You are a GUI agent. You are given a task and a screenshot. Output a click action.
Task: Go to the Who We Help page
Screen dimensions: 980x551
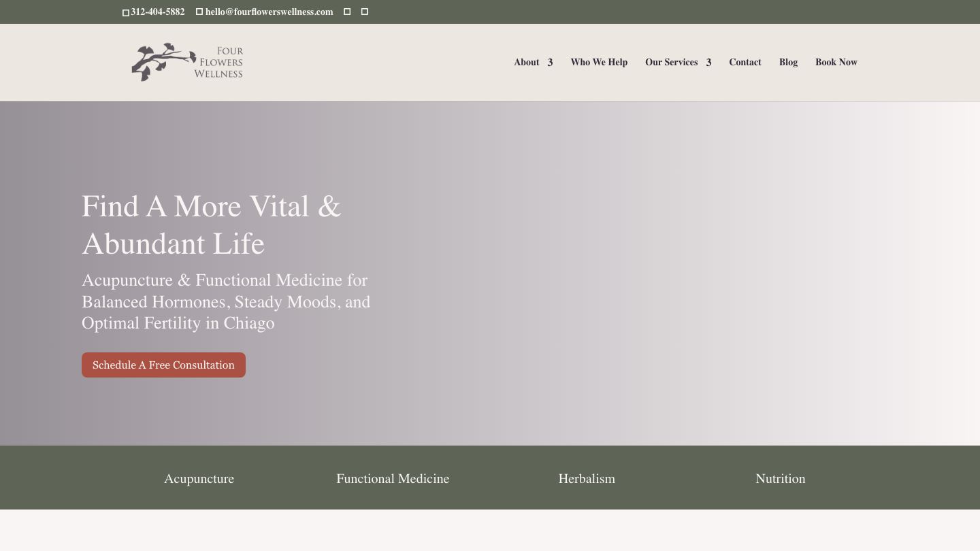tap(599, 62)
